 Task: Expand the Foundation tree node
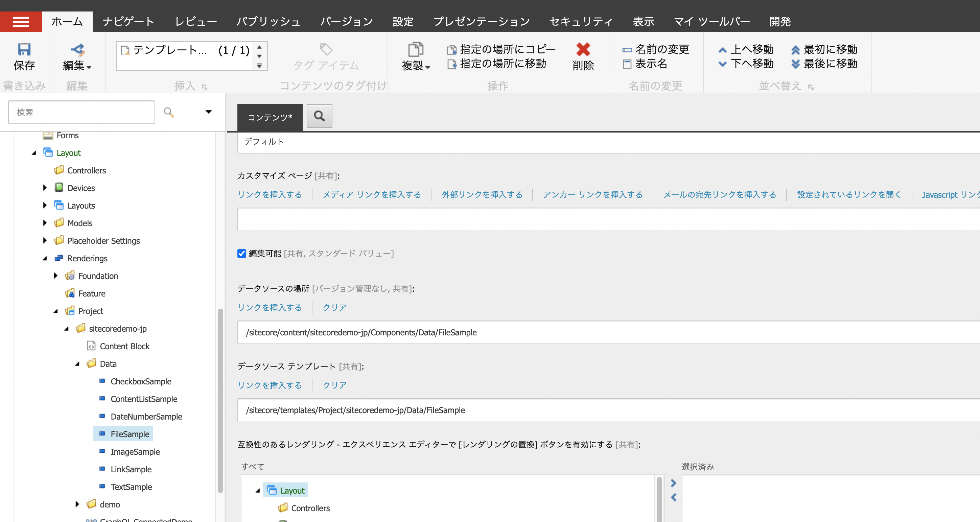pyautogui.click(x=56, y=276)
